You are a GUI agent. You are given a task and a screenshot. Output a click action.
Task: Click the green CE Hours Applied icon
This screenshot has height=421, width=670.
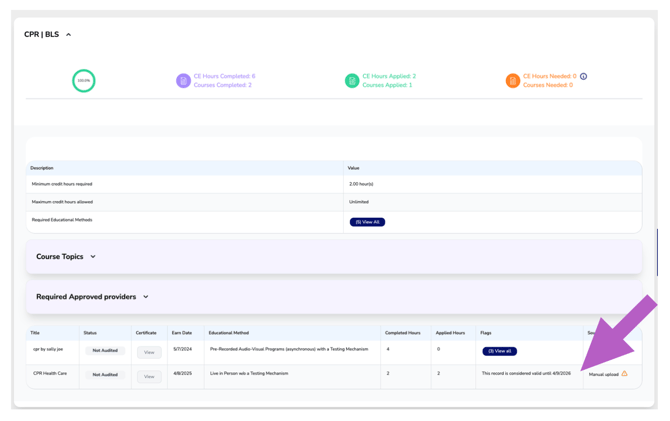click(x=352, y=81)
